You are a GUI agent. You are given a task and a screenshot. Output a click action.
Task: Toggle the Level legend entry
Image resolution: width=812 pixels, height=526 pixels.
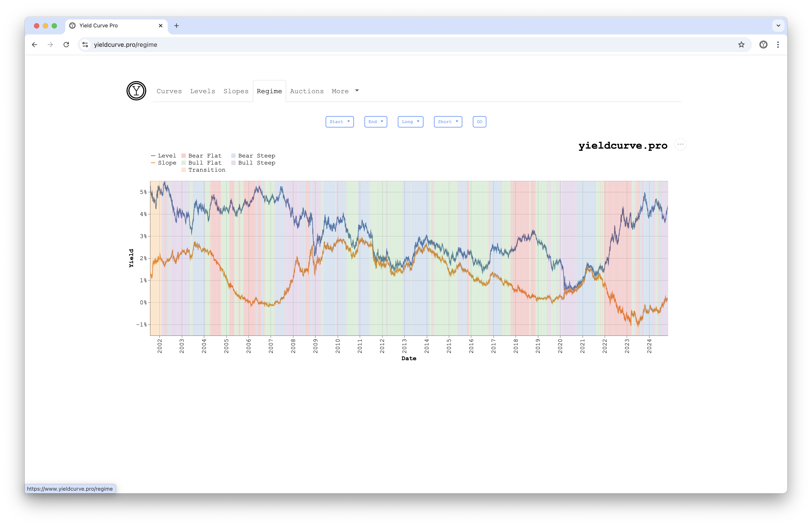164,156
